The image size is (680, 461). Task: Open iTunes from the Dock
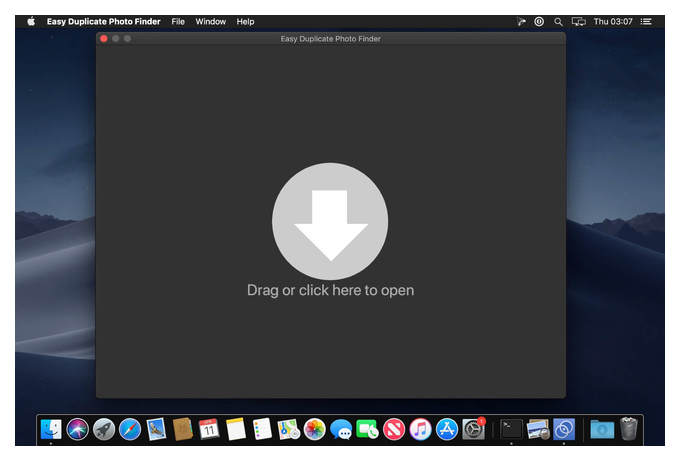420,429
